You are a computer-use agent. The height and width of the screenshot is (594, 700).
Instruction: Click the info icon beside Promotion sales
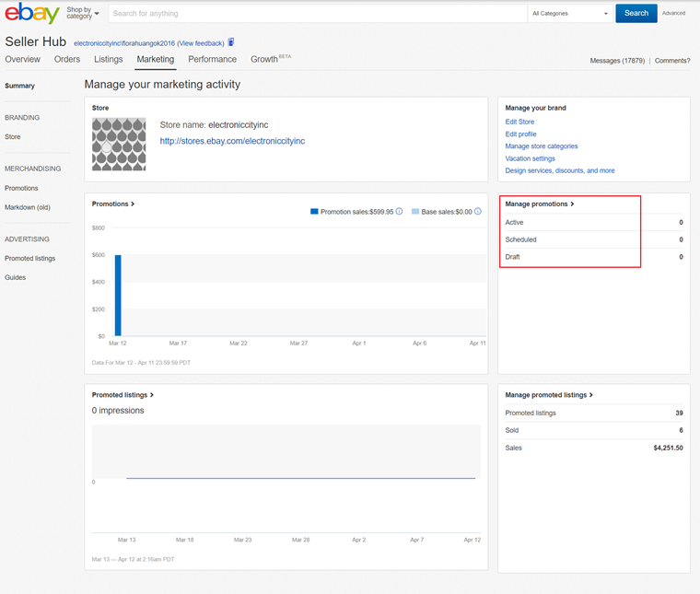pos(399,212)
